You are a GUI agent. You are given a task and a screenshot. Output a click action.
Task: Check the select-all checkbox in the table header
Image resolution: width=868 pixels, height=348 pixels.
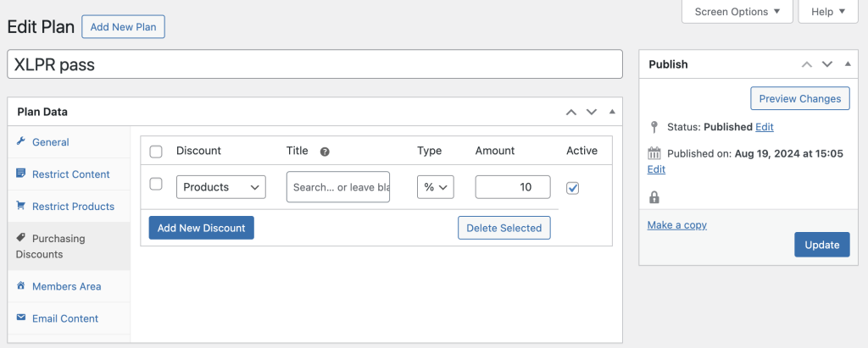tap(156, 152)
